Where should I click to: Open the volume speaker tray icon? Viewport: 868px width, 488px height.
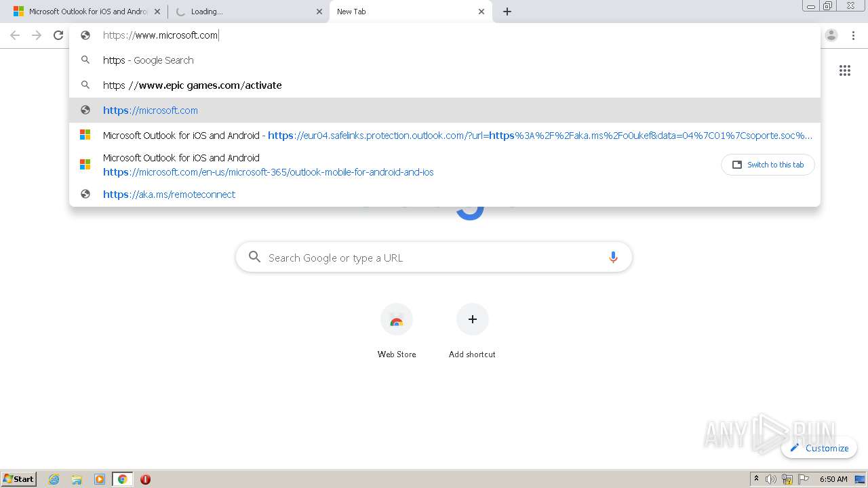click(771, 479)
